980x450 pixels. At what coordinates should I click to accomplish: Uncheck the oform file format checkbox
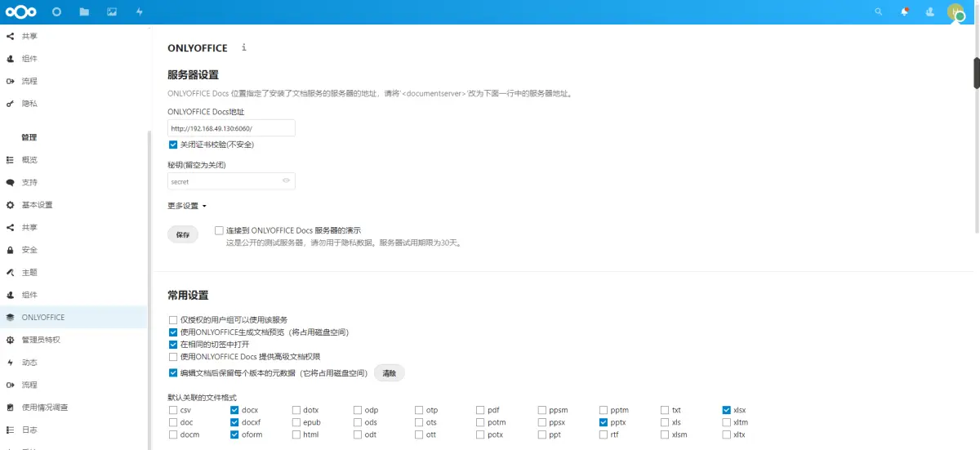[235, 434]
